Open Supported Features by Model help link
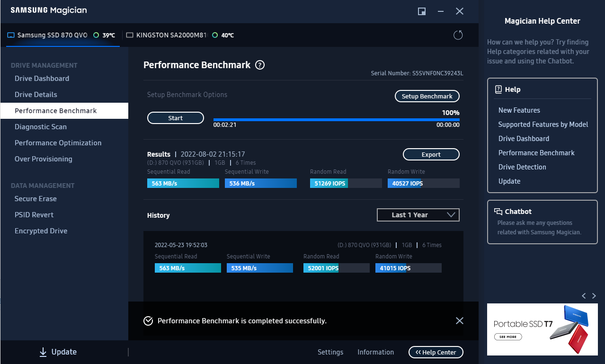Screen dimensions: 605x364 [543, 124]
